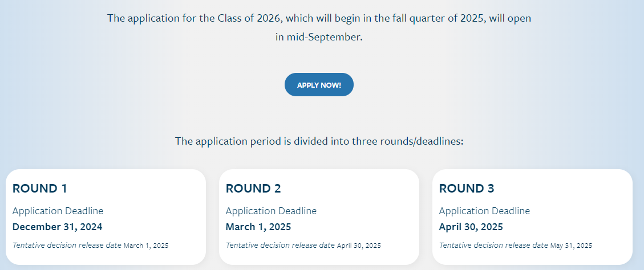Click Round 3 Application Deadline label
This screenshot has height=270, width=644.
point(484,211)
